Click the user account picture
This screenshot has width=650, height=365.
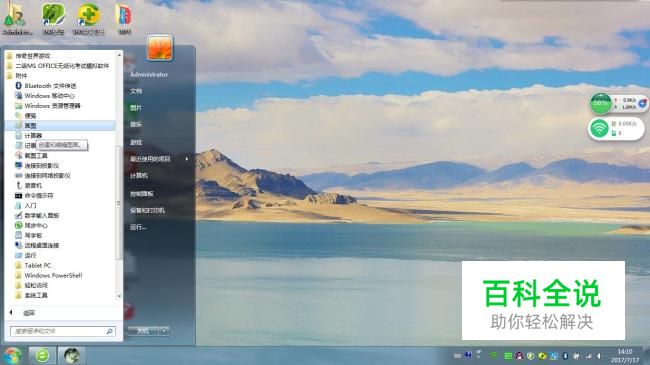point(160,47)
